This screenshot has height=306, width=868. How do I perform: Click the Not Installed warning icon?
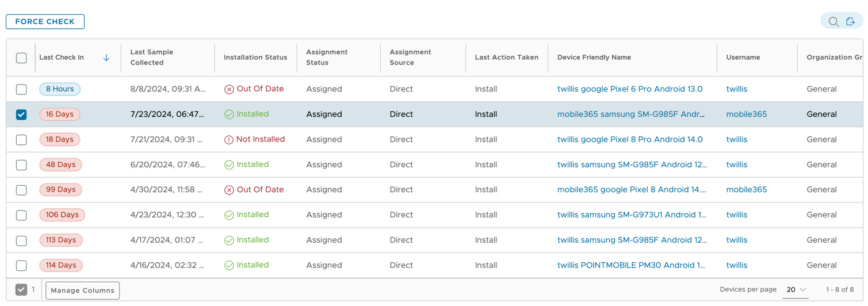click(229, 140)
